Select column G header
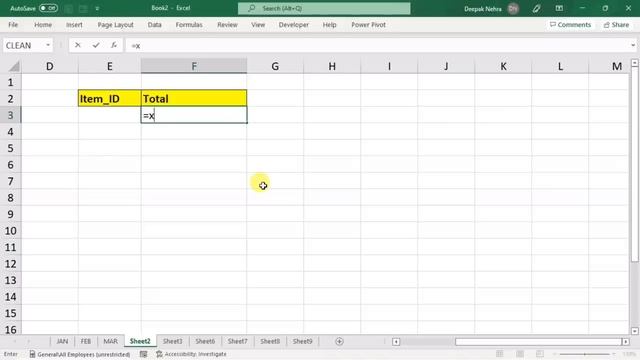 pos(275,66)
